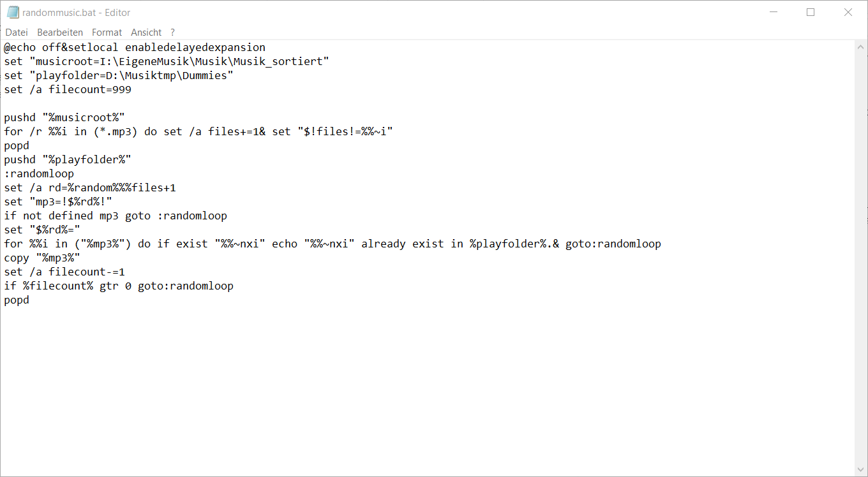Close the randommusic.bat Editor window
The image size is (868, 477).
(x=848, y=12)
